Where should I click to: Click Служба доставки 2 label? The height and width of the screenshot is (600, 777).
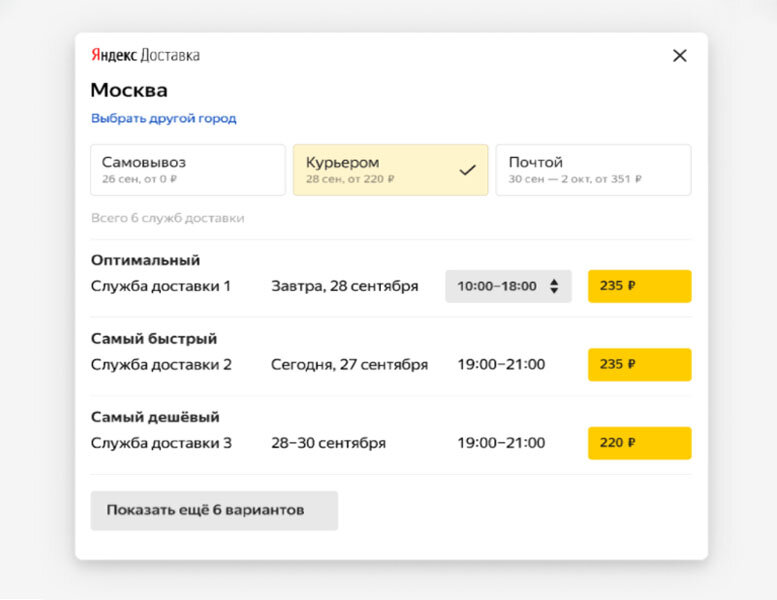pos(161,364)
